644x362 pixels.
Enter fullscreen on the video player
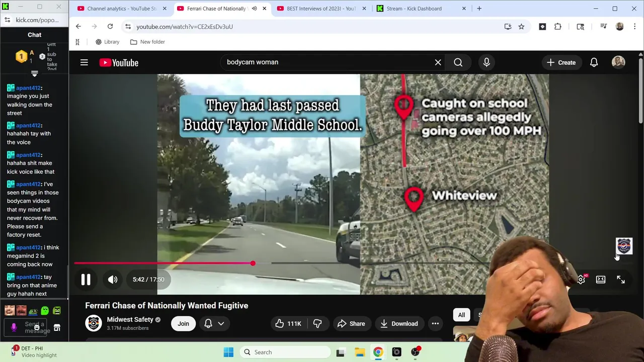[x=621, y=280]
